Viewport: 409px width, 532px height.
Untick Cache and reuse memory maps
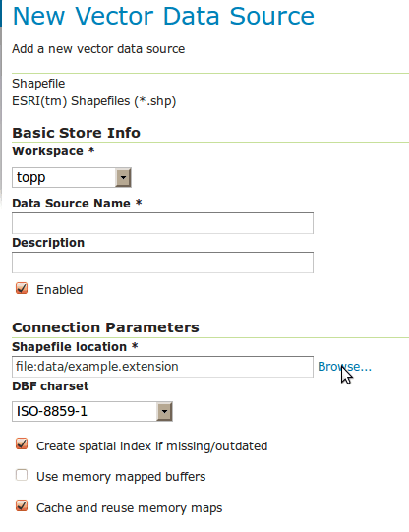coord(22,506)
